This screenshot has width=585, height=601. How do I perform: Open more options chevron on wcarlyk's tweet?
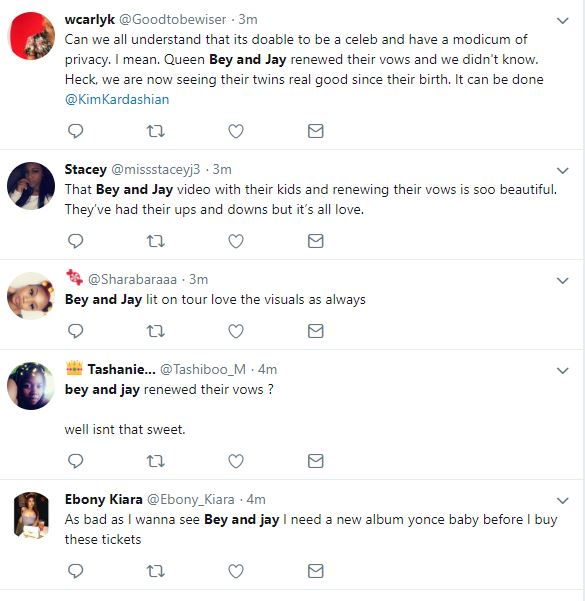pyautogui.click(x=562, y=21)
